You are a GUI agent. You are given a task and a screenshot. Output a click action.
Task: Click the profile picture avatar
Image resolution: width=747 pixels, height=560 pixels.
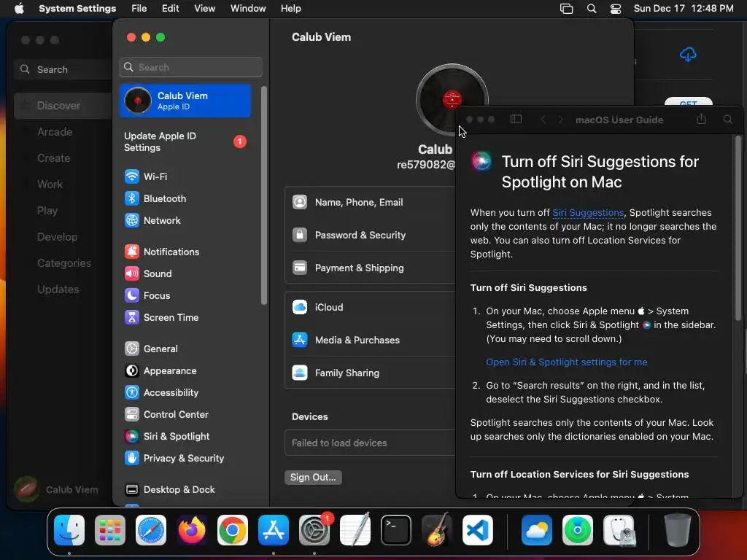tap(452, 99)
